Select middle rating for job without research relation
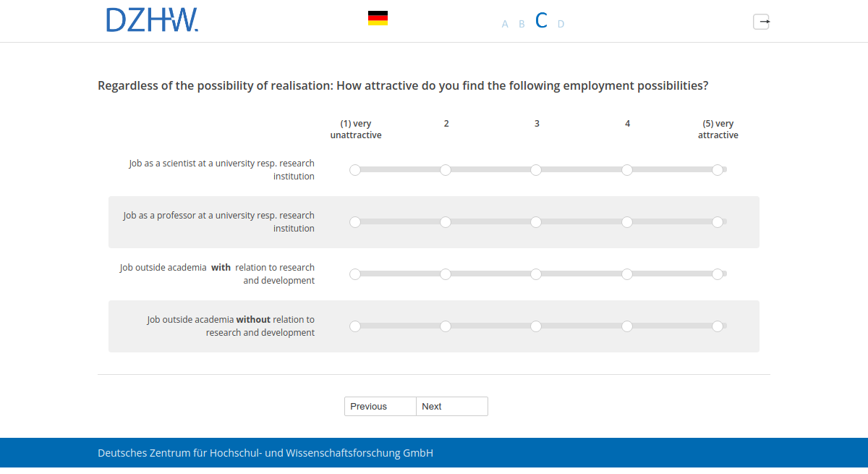 coord(536,326)
